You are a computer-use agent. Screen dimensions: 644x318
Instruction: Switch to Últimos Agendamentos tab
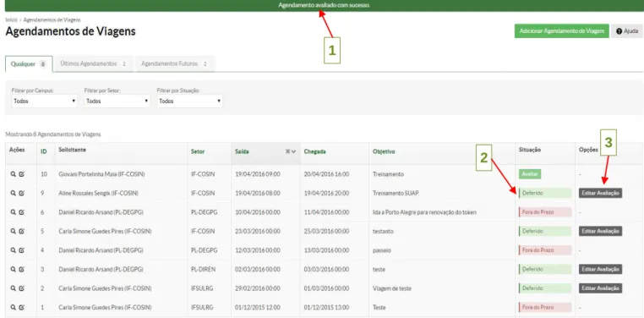(94, 64)
